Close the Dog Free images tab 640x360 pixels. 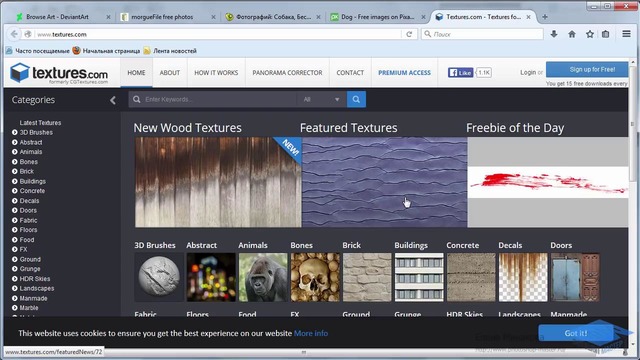[x=423, y=17]
